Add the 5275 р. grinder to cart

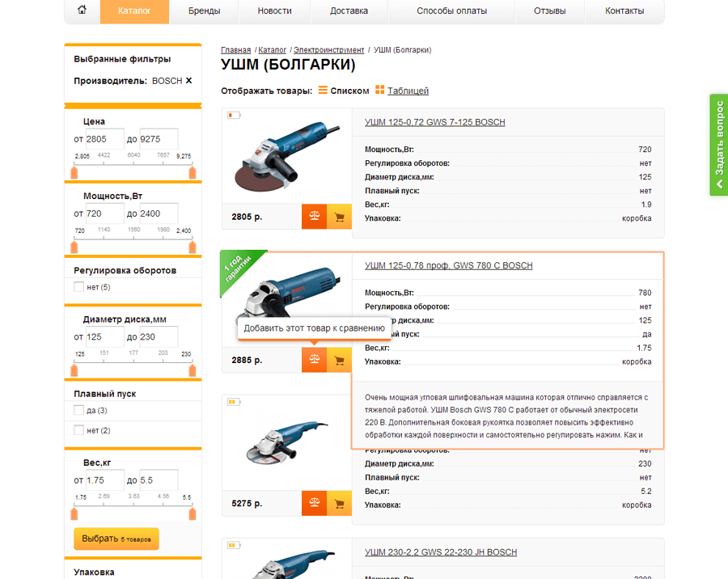click(340, 503)
